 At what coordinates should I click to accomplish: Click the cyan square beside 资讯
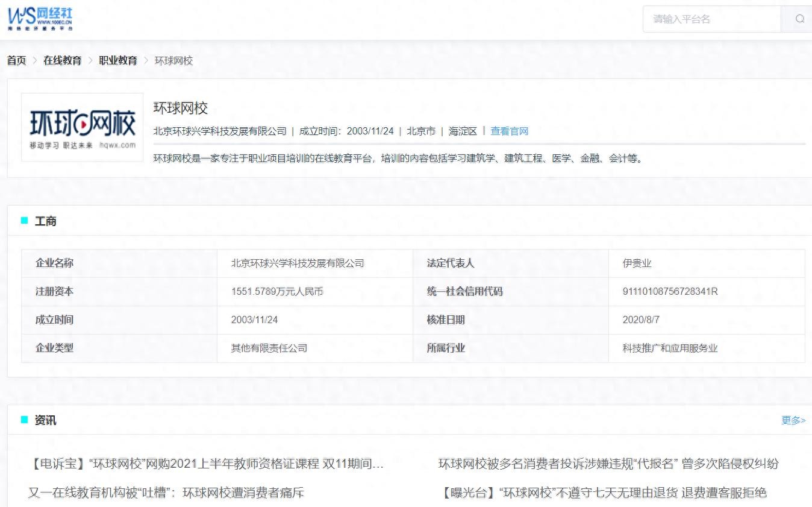25,420
